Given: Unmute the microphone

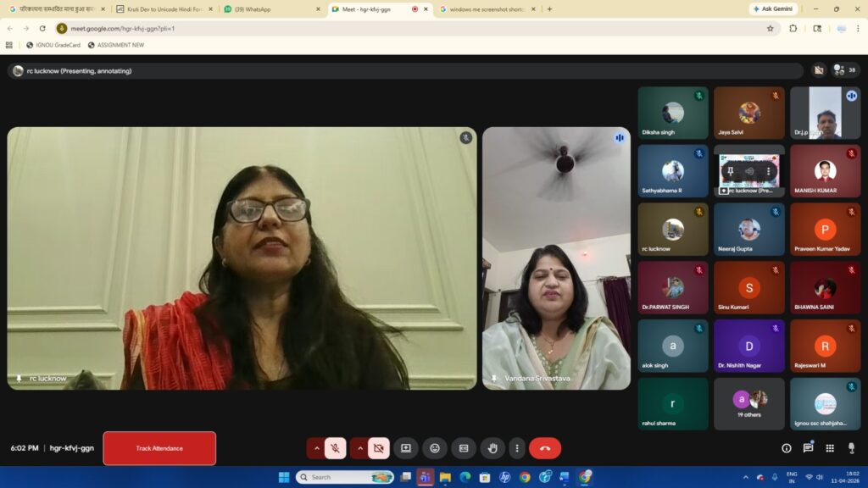Looking at the screenshot, I should click(x=336, y=448).
